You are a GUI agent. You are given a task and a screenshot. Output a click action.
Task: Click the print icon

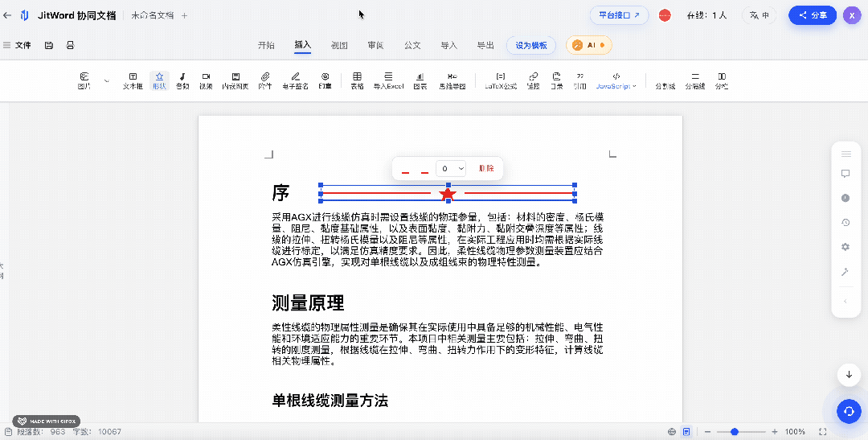point(70,45)
